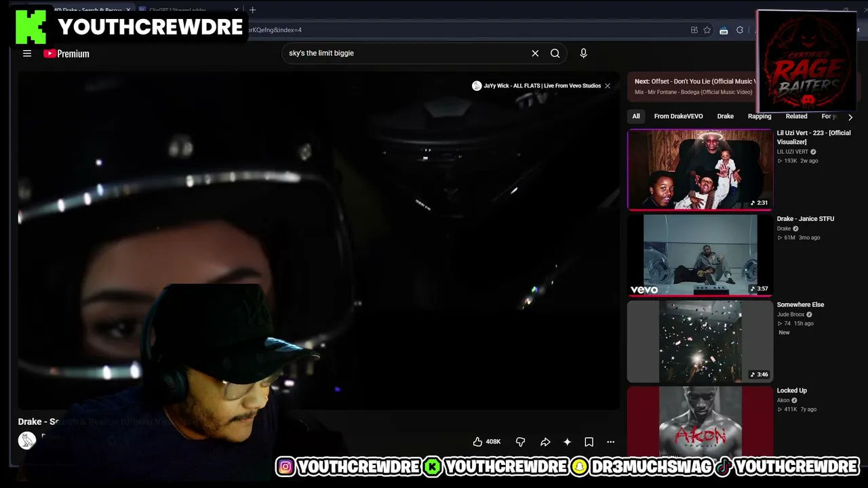Clear the search box text
The width and height of the screenshot is (868, 488).
click(x=535, y=53)
